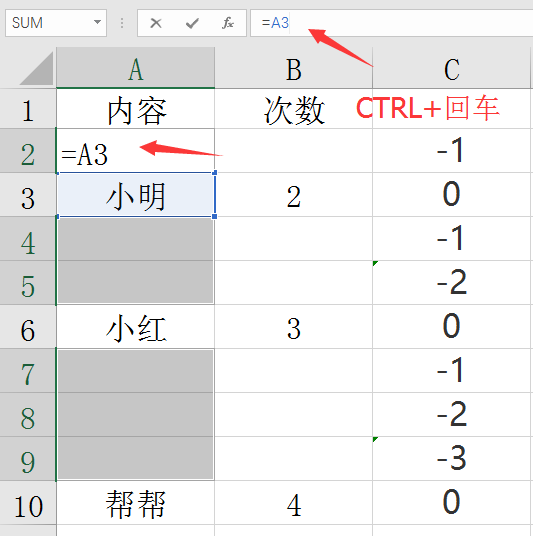Click cell A6 containing 小红

[x=136, y=327]
